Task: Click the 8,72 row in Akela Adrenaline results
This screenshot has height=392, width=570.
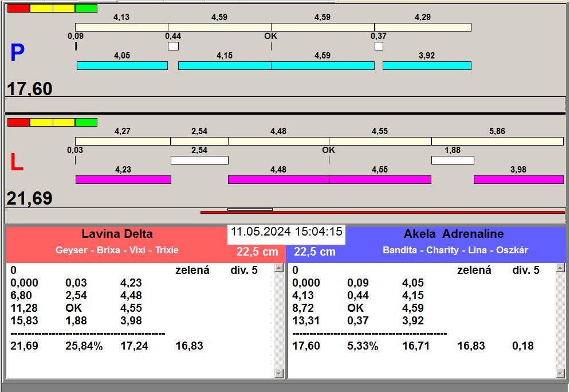Action: tap(358, 308)
